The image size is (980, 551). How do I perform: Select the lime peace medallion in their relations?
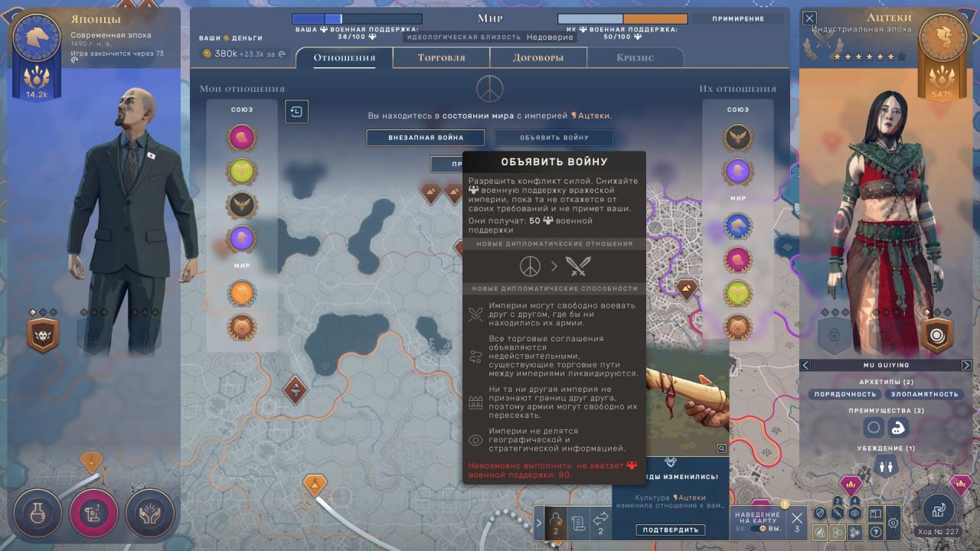[x=738, y=293]
